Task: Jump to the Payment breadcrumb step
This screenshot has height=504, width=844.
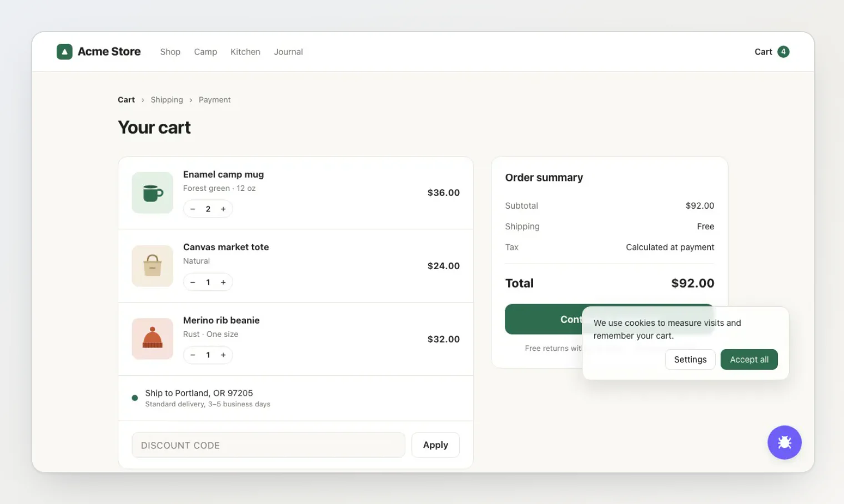Action: tap(214, 100)
